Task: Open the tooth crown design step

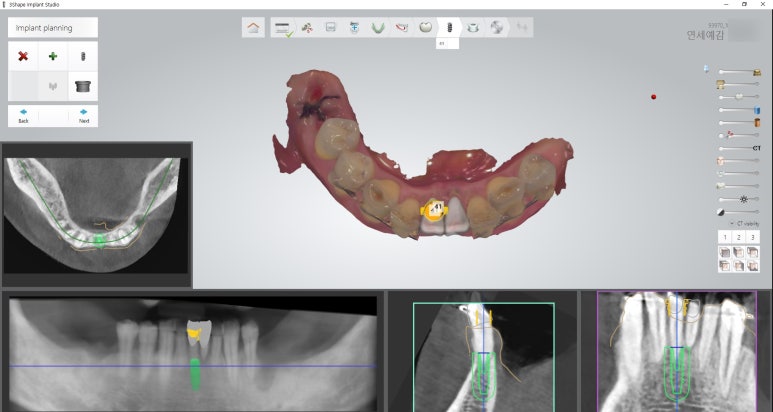Action: 426,28
